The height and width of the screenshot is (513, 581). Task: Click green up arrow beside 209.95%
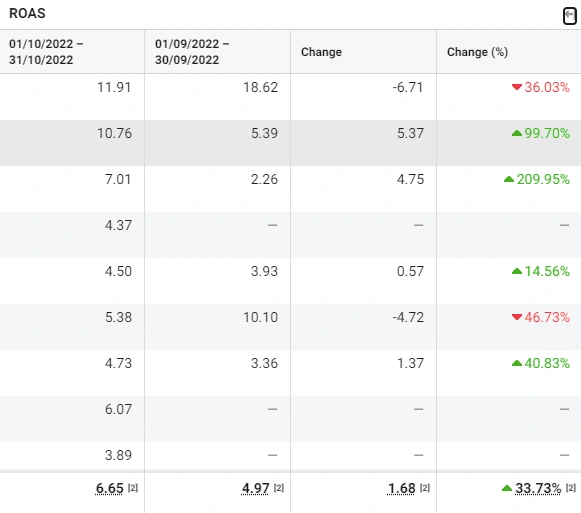509,179
